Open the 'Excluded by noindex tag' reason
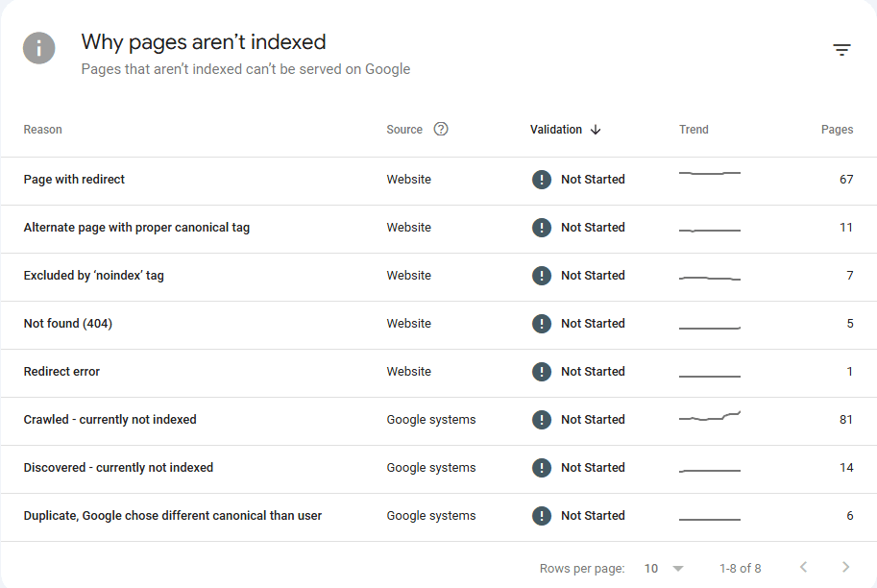877x588 pixels. [x=93, y=276]
